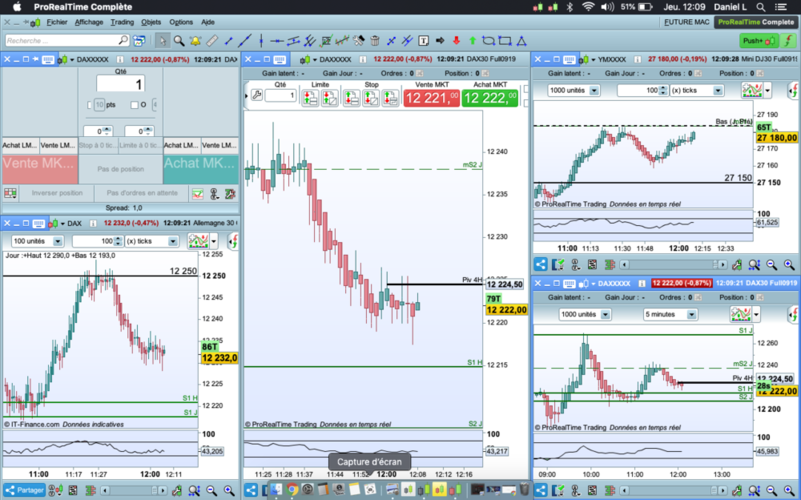Open the lists window icon beside search
Viewport: 801px width, 500px height.
[x=139, y=40]
